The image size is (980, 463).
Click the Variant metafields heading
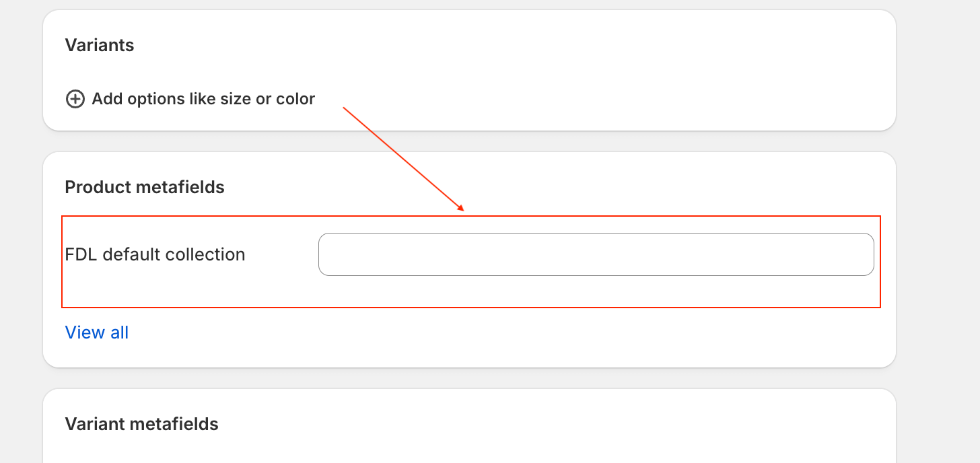tap(141, 424)
